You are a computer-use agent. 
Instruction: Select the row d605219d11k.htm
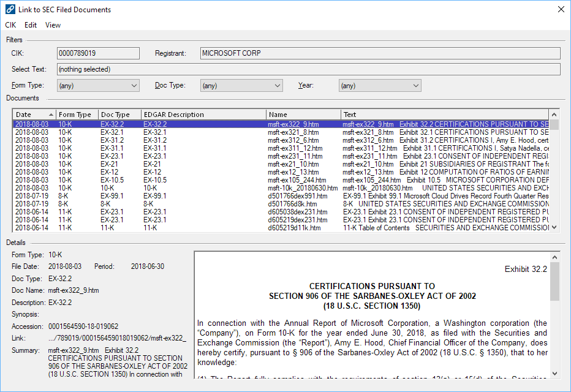[x=281, y=228]
